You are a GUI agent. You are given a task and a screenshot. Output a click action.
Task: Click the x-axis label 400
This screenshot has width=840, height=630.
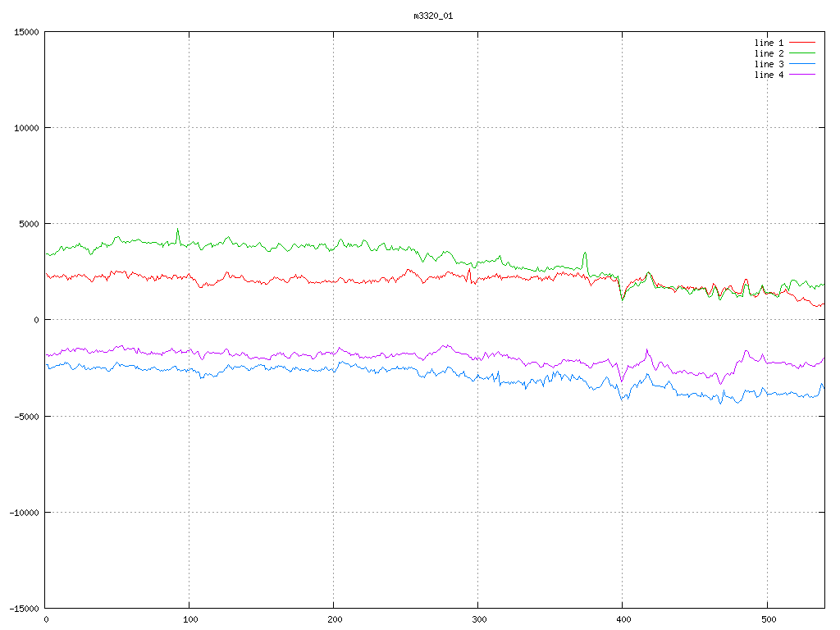624,620
